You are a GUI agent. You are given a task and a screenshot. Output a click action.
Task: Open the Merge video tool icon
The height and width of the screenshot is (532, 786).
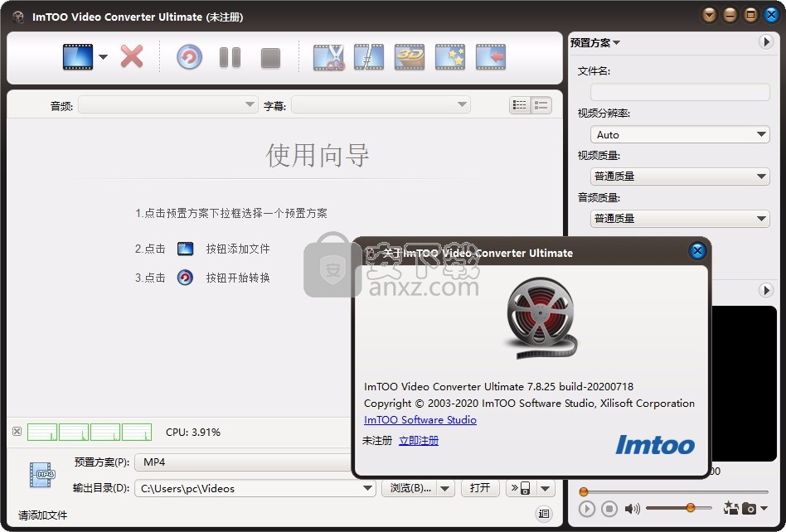(369, 57)
